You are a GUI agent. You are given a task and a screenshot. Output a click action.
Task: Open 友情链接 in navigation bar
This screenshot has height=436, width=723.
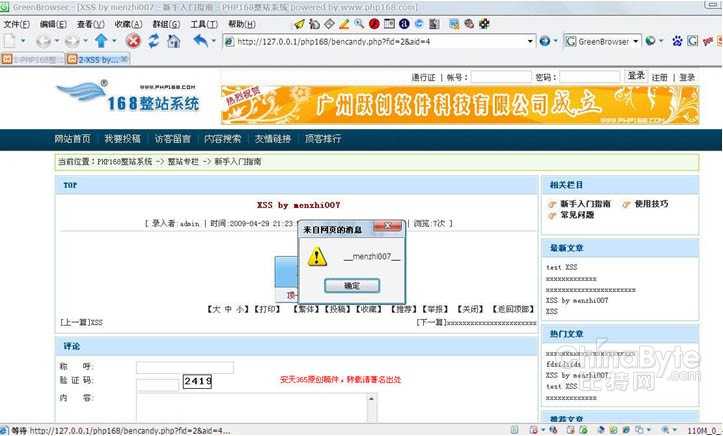coord(273,139)
